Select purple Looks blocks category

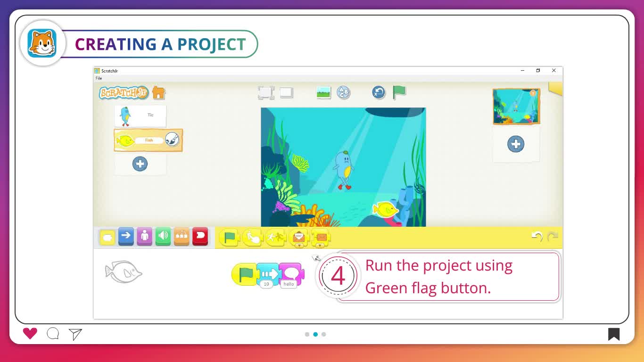144,236
